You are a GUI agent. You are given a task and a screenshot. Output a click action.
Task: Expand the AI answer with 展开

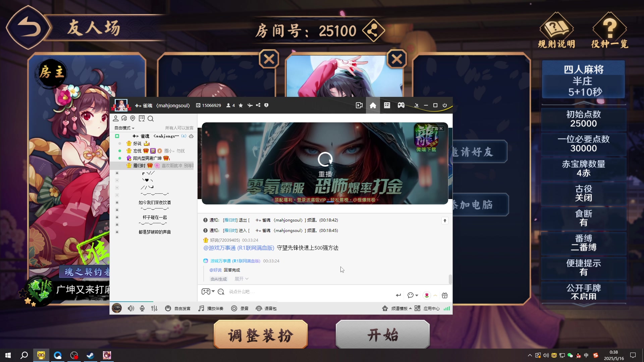pos(241,279)
